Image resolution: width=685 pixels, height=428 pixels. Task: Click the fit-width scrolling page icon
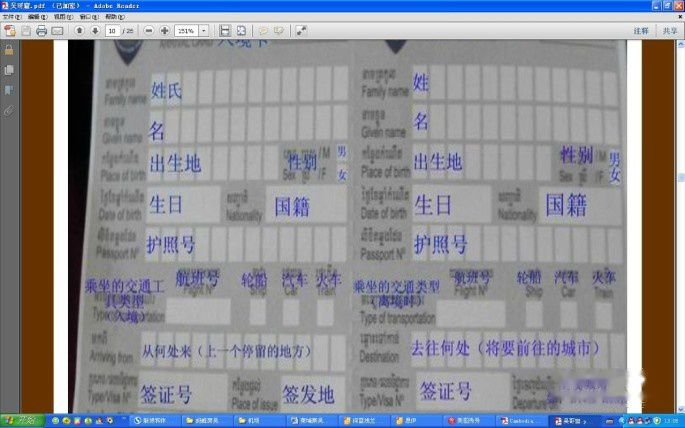(225, 31)
